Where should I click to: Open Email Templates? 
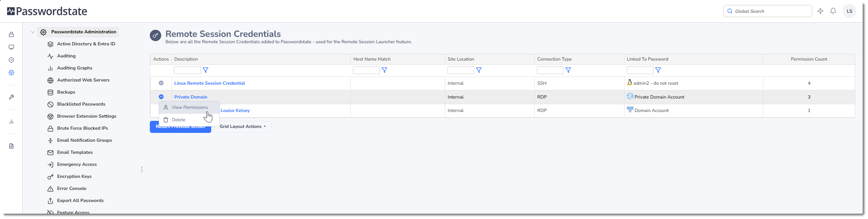click(75, 152)
